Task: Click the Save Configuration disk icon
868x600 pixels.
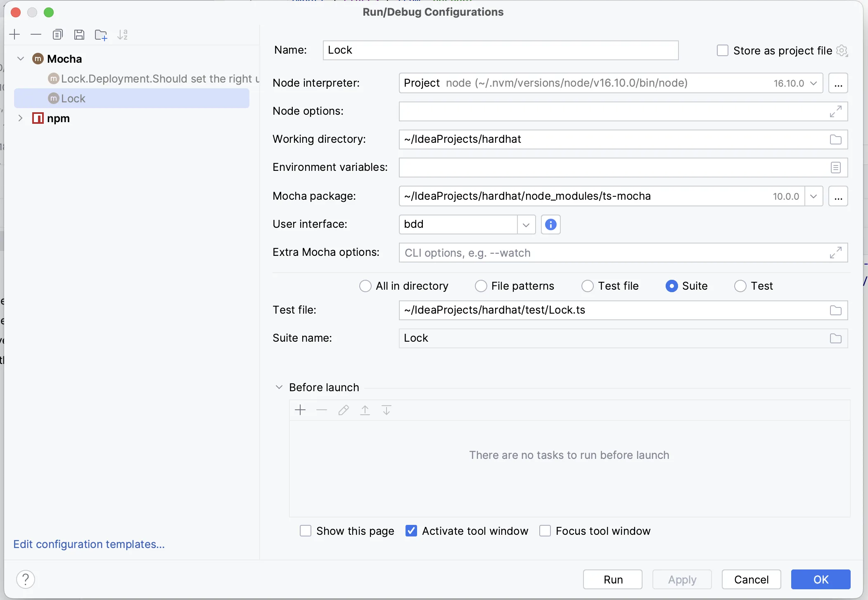Action: point(79,35)
